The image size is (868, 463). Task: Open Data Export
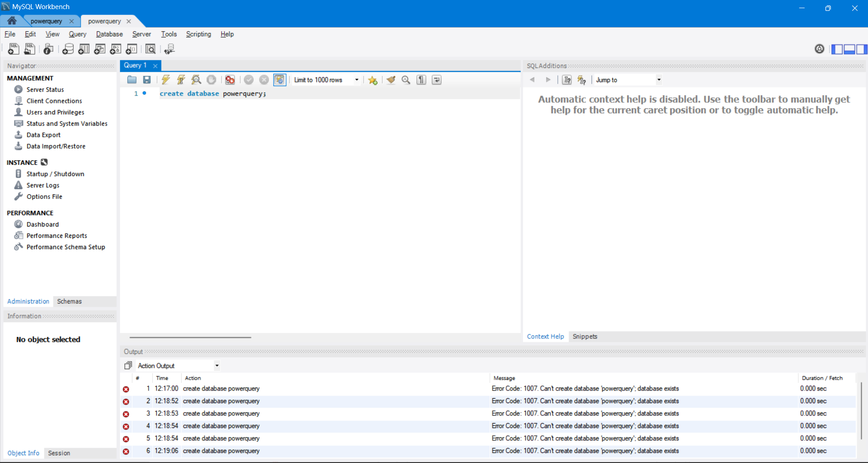point(43,135)
